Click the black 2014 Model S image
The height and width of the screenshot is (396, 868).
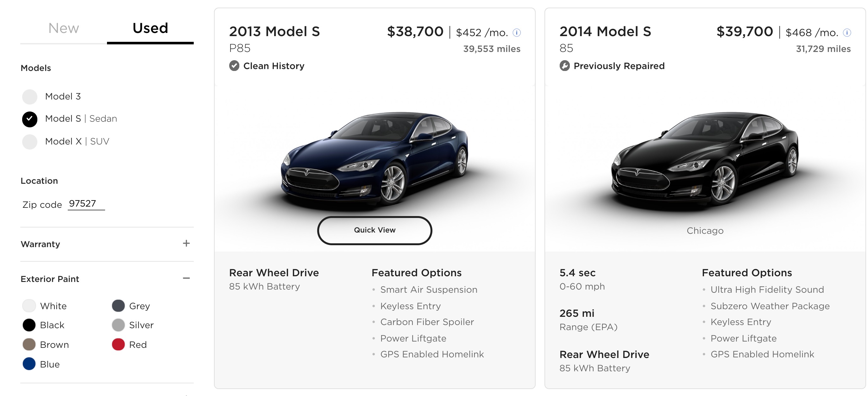click(705, 158)
